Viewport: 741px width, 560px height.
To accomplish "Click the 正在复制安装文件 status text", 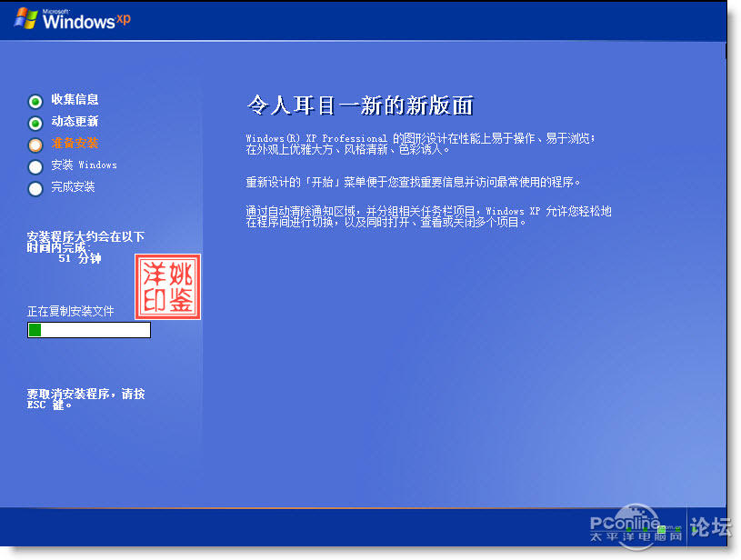I will 70,311.
